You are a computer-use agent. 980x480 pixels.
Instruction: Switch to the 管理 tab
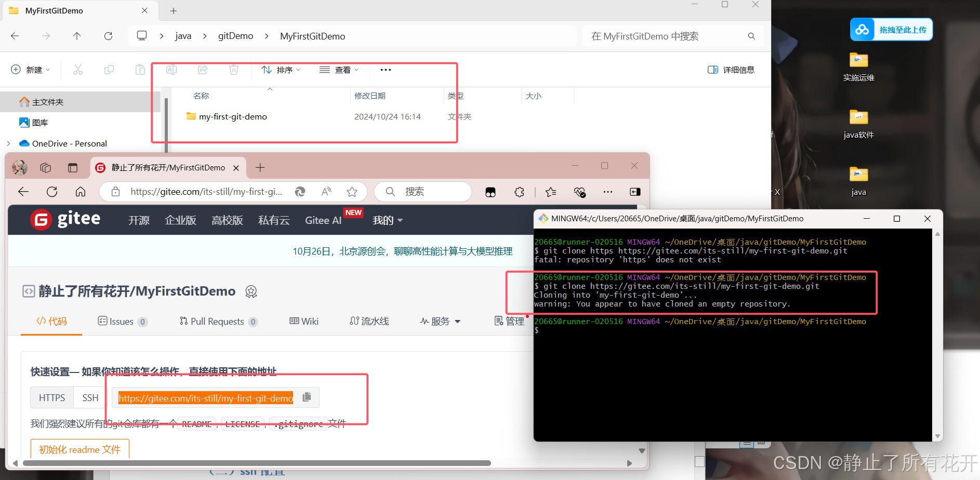[509, 321]
